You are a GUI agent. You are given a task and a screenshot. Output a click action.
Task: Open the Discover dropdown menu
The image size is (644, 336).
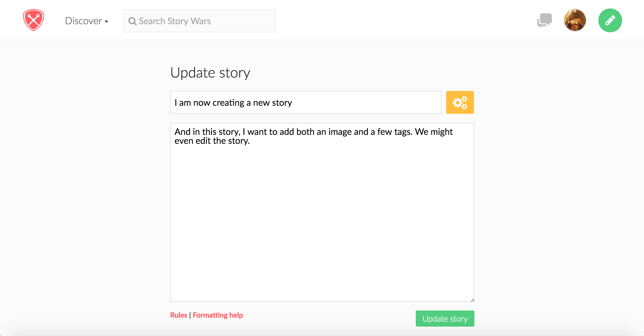click(87, 21)
